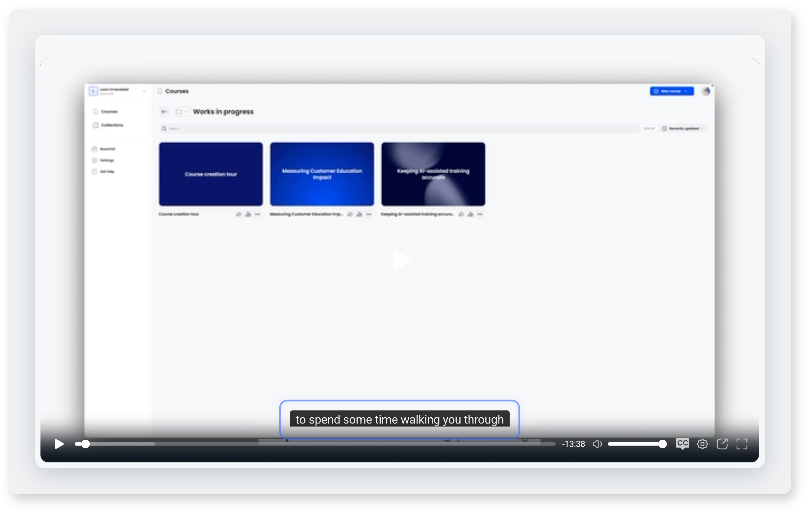The width and height of the screenshot is (812, 515).
Task: Open the video in a pop-out window
Action: (x=722, y=444)
